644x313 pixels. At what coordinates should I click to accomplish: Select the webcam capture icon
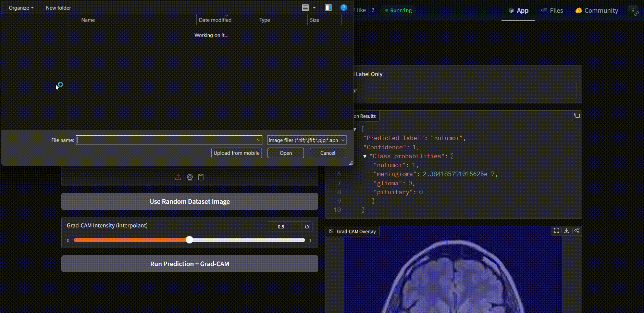click(189, 177)
